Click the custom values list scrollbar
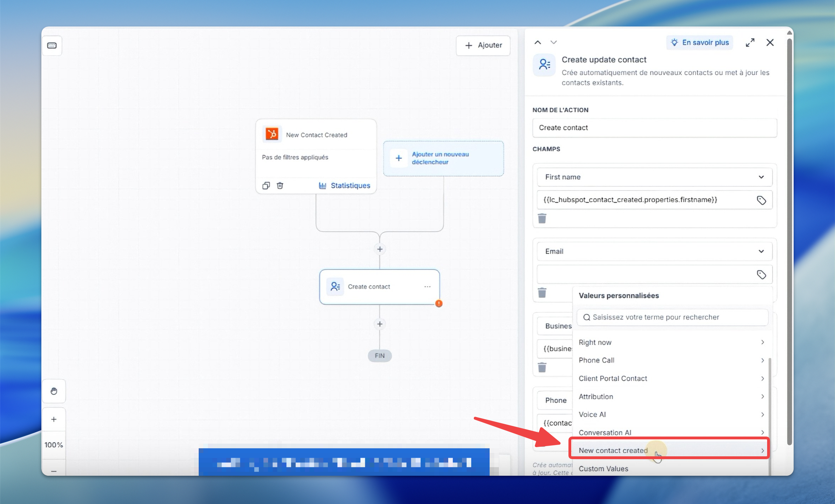 pyautogui.click(x=770, y=417)
